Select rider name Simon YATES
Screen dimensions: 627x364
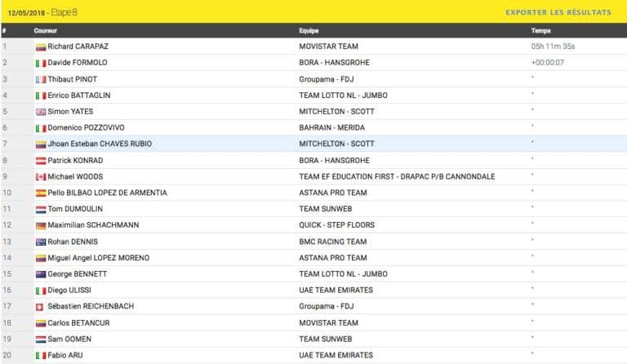[x=70, y=112]
